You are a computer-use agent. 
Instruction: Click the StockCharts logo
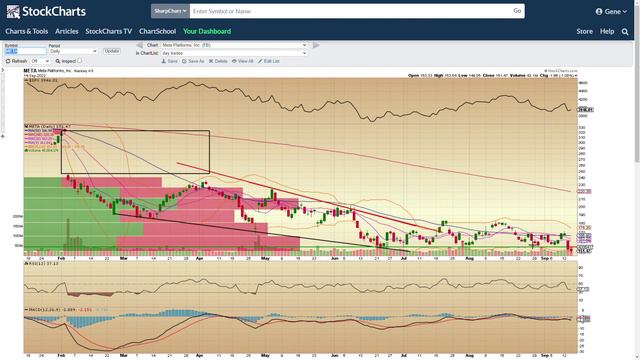pyautogui.click(x=46, y=11)
